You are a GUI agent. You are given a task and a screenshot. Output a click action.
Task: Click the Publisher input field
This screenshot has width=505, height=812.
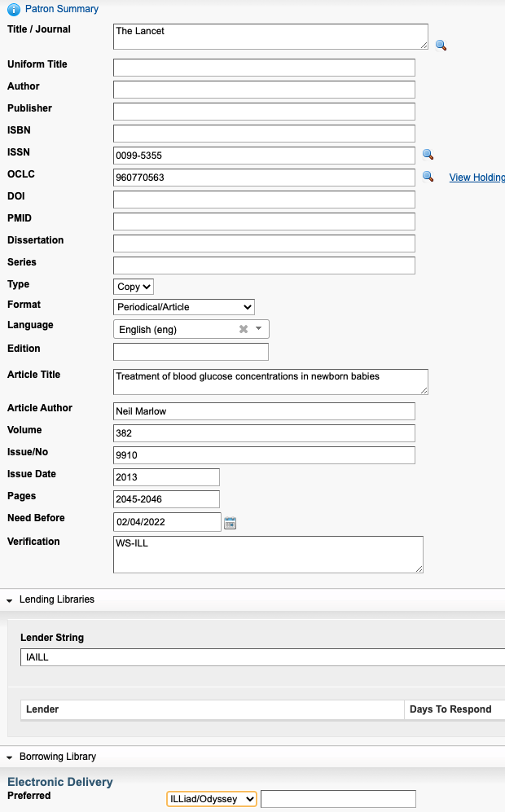pos(264,112)
